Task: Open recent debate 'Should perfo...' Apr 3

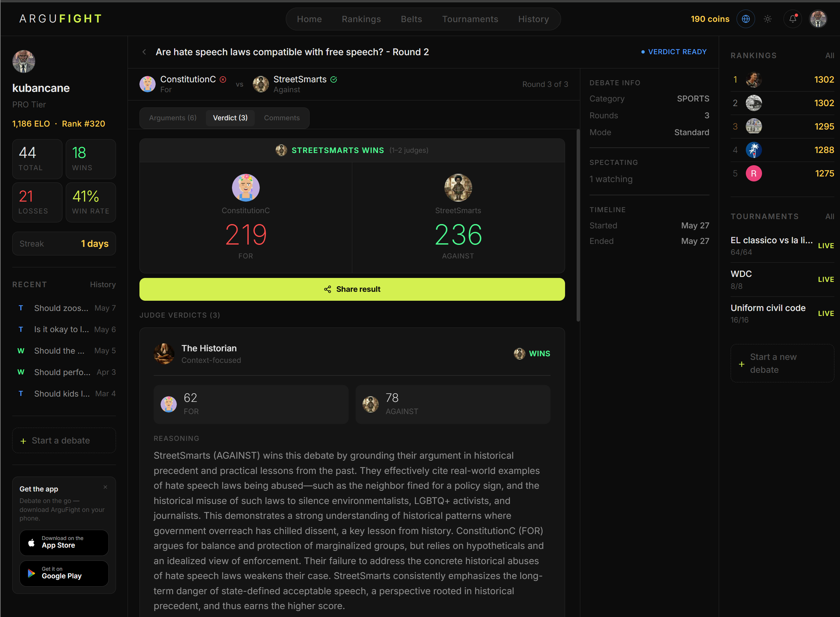Action: pyautogui.click(x=64, y=372)
